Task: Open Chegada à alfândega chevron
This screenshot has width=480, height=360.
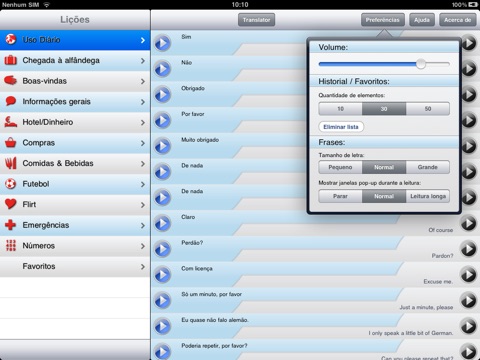Action: (x=143, y=61)
